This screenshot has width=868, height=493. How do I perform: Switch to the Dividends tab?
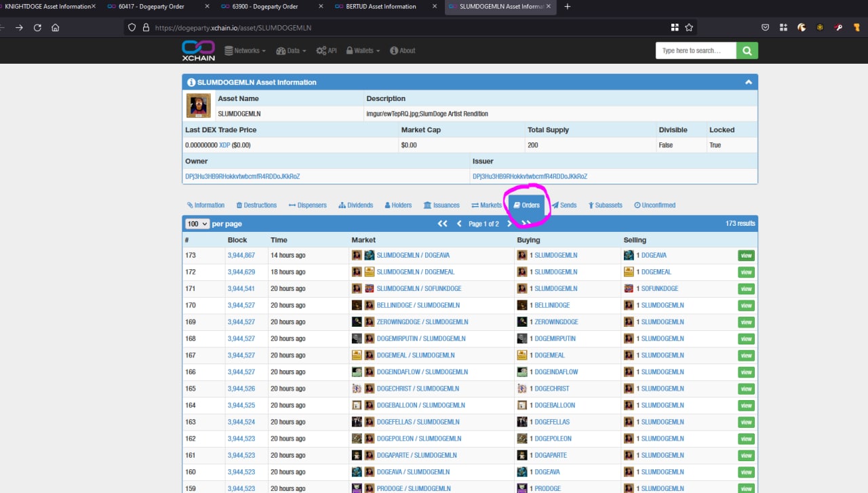(355, 205)
